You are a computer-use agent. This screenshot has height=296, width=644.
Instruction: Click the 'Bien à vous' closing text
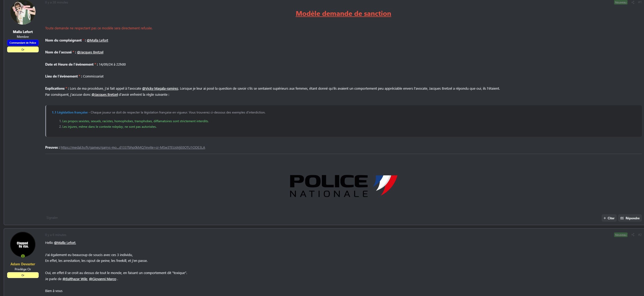(54, 291)
